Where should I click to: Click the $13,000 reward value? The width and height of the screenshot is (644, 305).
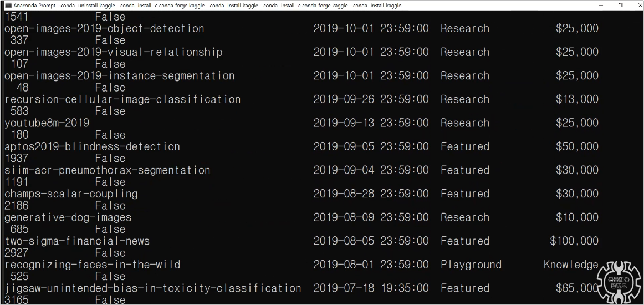(577, 99)
